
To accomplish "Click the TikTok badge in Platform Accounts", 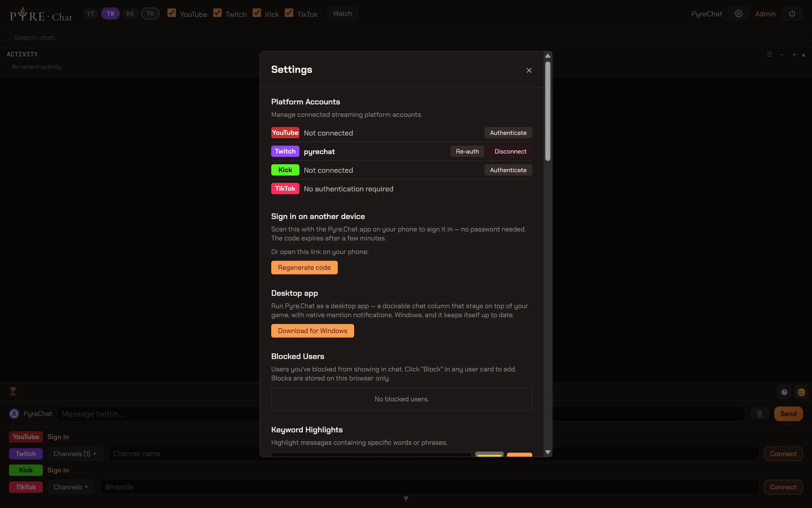I will [x=285, y=189].
